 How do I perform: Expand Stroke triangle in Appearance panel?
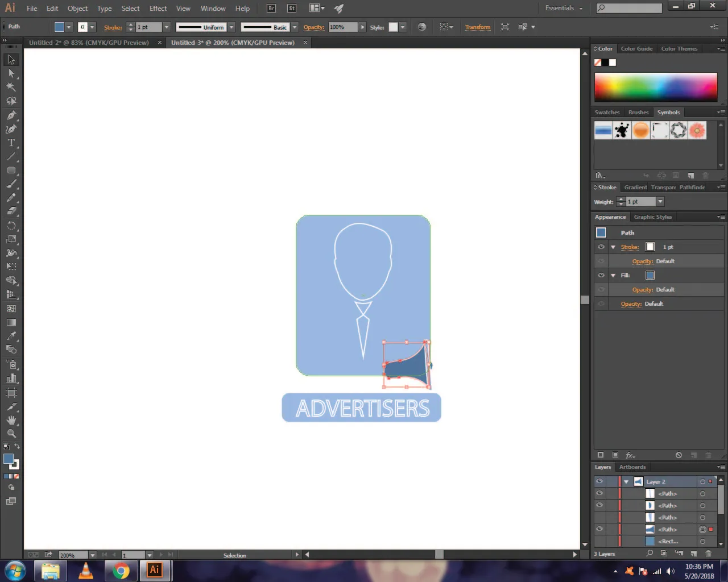(x=613, y=247)
